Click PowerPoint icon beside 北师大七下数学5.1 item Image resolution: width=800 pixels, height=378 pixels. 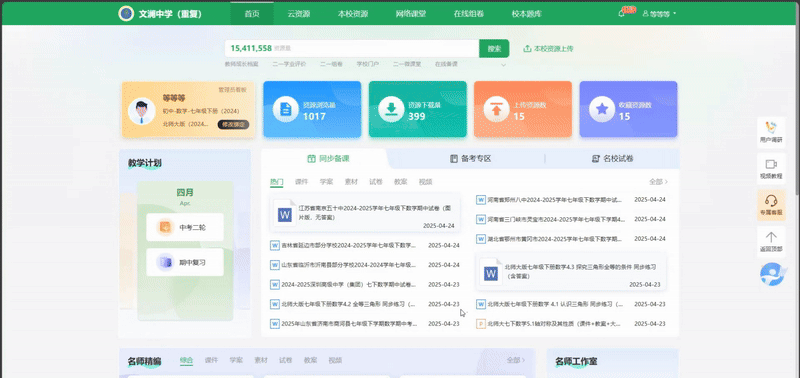pos(481,323)
